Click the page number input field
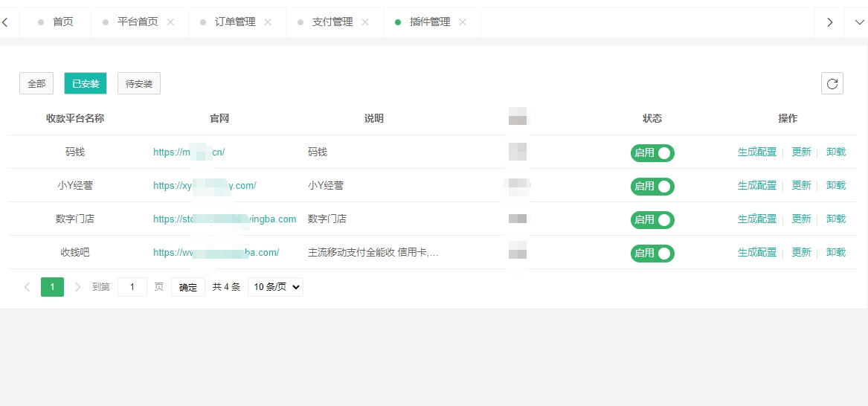Image resolution: width=868 pixels, height=406 pixels. coord(132,287)
